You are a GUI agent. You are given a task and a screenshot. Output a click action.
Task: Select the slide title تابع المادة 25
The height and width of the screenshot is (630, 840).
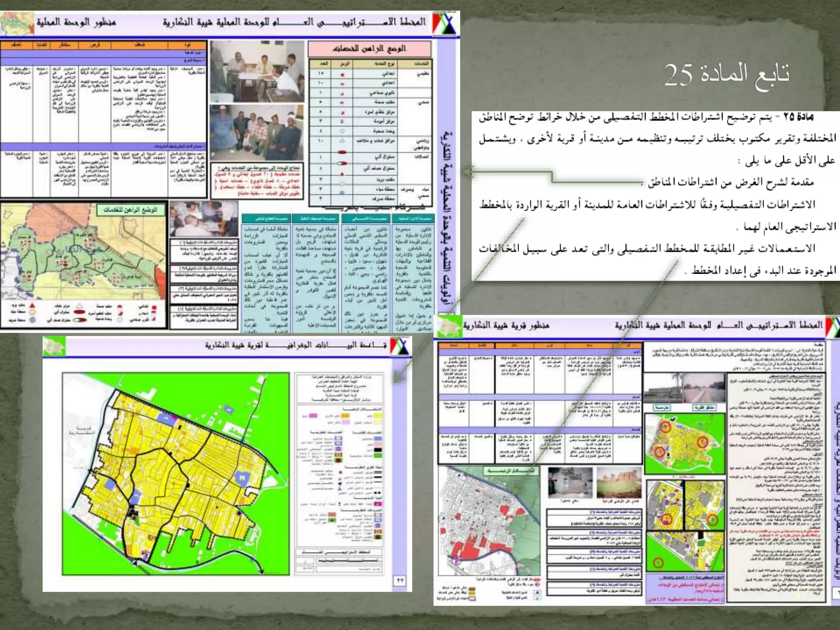click(726, 75)
